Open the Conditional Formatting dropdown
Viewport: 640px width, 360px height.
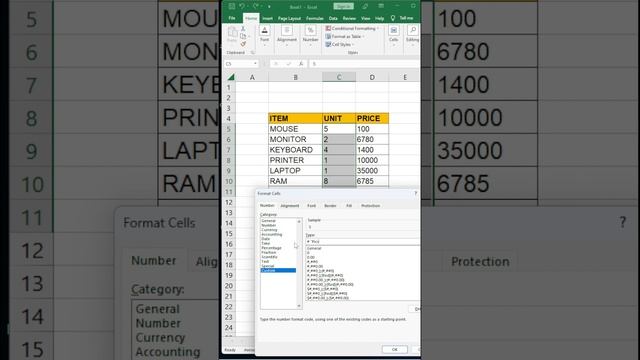coord(352,29)
